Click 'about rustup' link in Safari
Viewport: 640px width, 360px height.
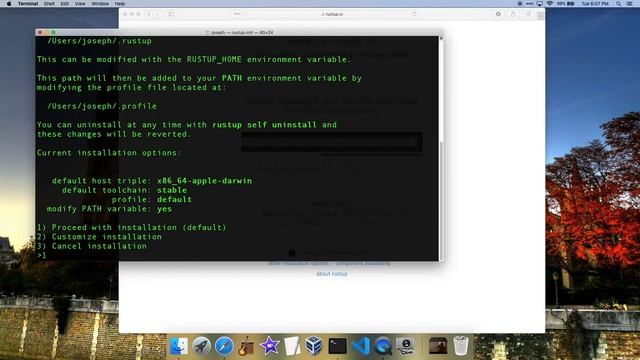pyautogui.click(x=331, y=274)
